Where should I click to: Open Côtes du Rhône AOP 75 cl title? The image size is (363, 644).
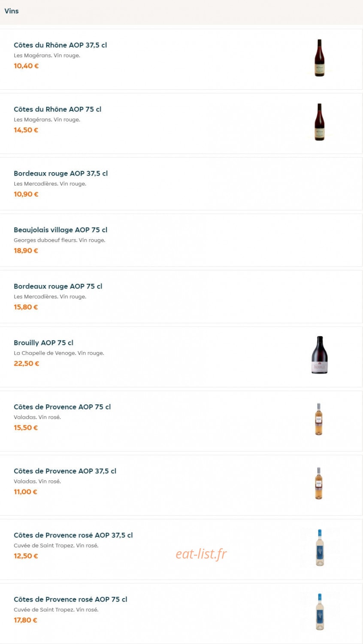pyautogui.click(x=57, y=109)
